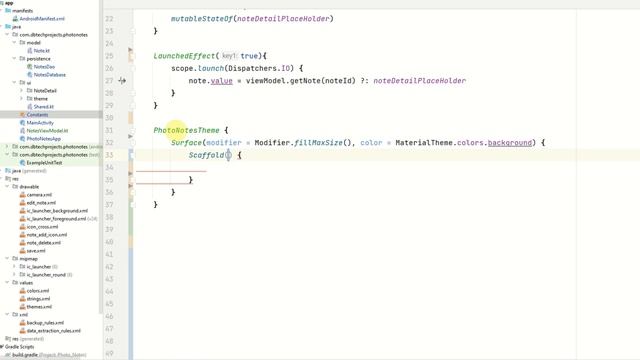The width and height of the screenshot is (640, 360).
Task: Click the Note.kt Kotlin file icon
Action: tap(30, 51)
